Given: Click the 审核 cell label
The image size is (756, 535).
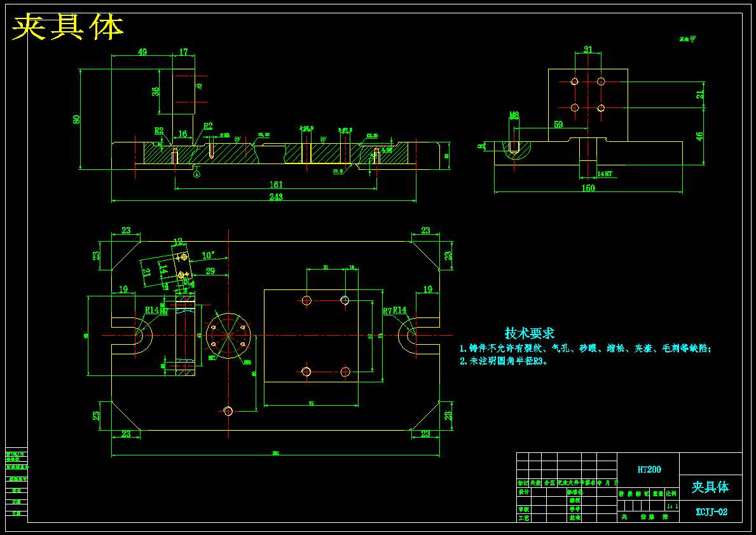Looking at the screenshot, I should (x=524, y=509).
